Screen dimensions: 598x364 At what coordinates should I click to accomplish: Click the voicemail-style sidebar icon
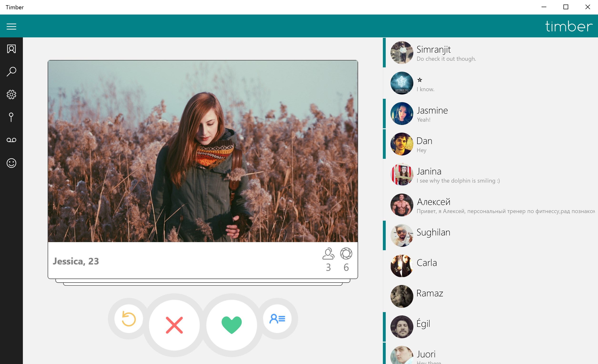[11, 140]
